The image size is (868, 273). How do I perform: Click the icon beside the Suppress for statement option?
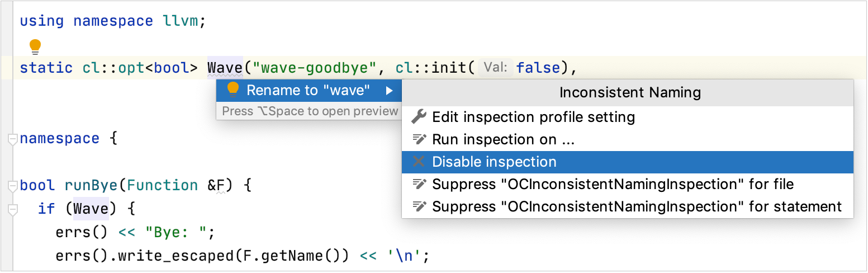click(419, 206)
